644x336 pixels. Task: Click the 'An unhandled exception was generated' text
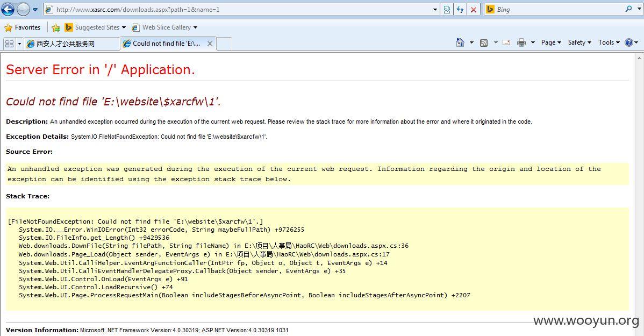304,174
